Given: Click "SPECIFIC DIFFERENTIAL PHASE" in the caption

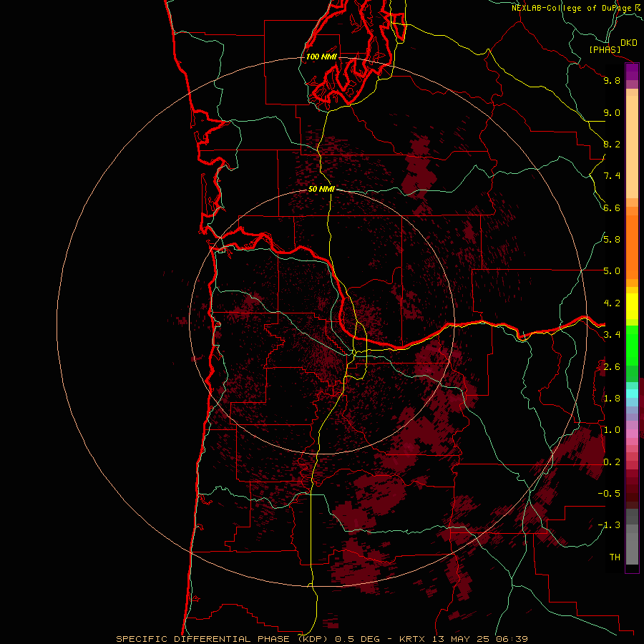Looking at the screenshot, I should (204, 639).
